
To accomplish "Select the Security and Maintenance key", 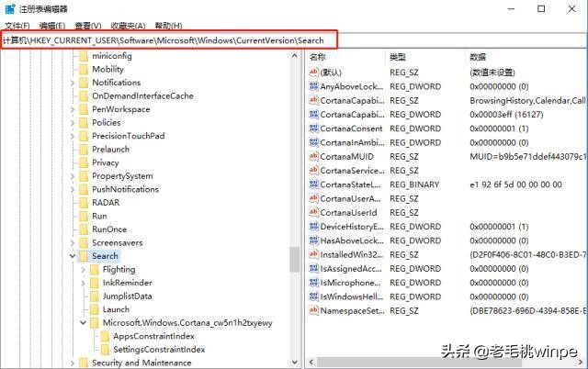I will (141, 363).
